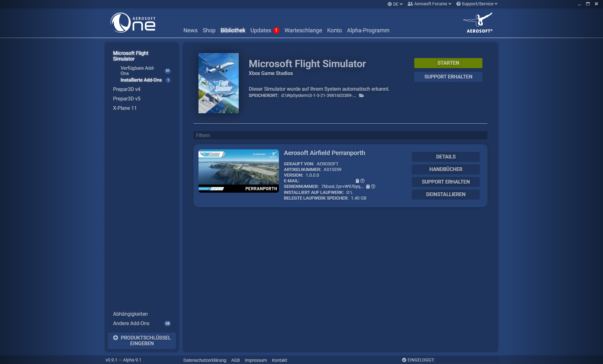Viewport: 603px width, 364px height.
Task: Open the Shop tab
Action: (209, 30)
